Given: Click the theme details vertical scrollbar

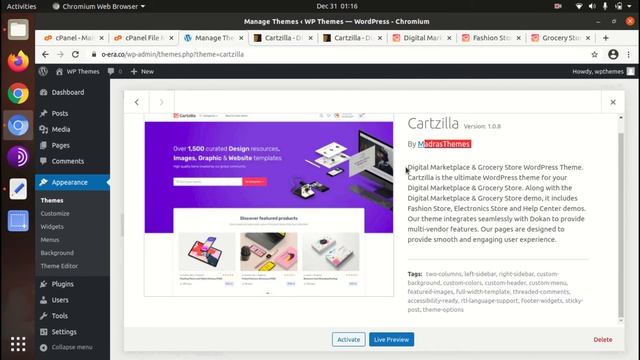Looking at the screenshot, I should pos(621,224).
